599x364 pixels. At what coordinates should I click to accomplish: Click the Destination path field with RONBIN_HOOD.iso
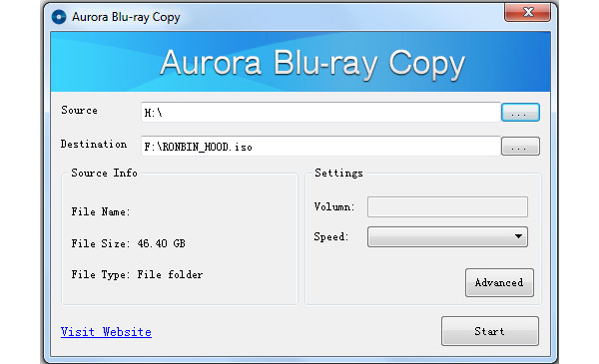[320, 147]
